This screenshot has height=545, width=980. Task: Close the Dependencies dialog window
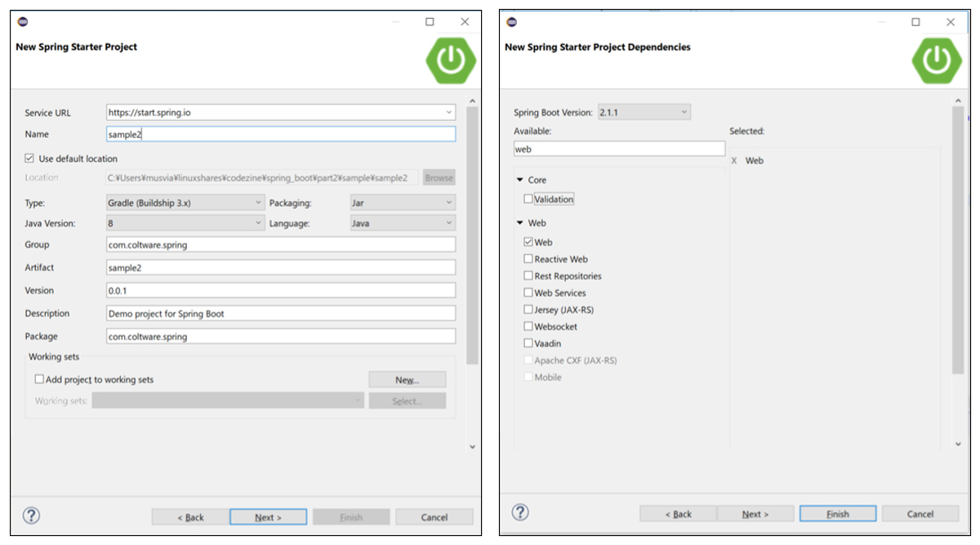pyautogui.click(x=951, y=22)
